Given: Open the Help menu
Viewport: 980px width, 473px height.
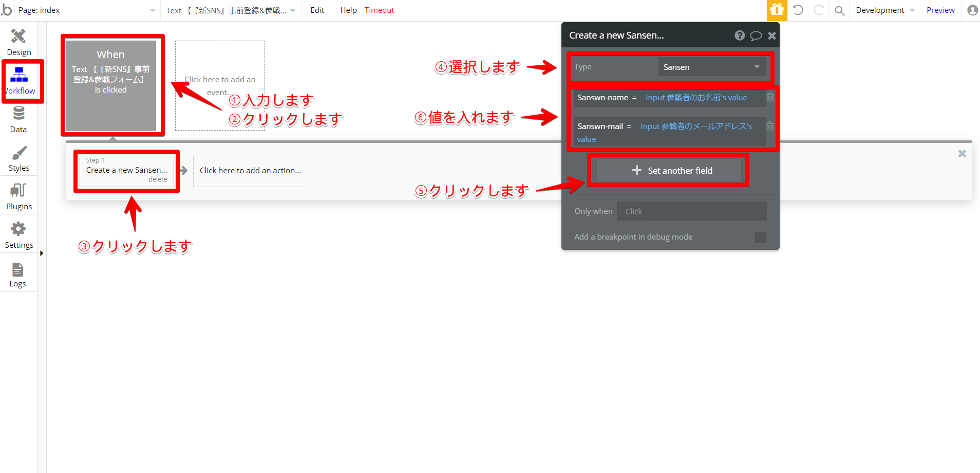Looking at the screenshot, I should point(348,10).
